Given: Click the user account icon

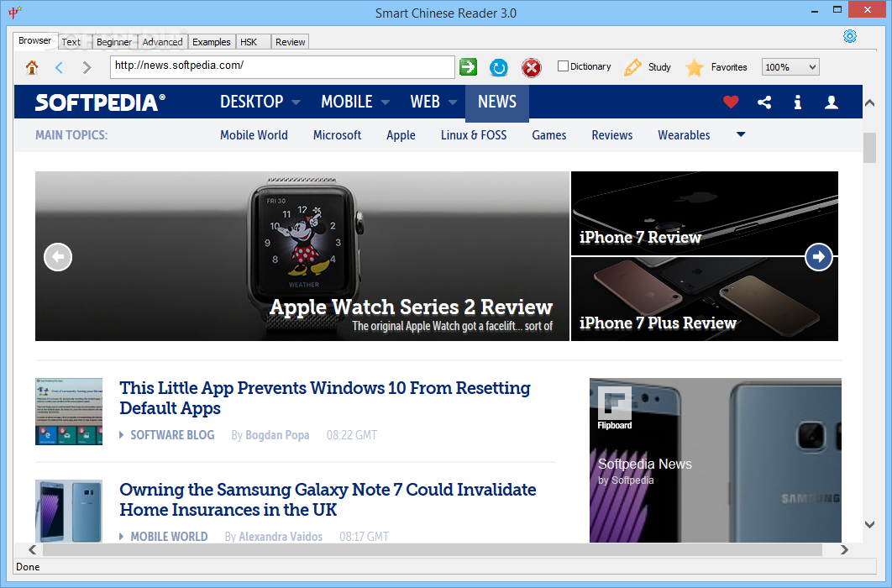Looking at the screenshot, I should coord(832,102).
